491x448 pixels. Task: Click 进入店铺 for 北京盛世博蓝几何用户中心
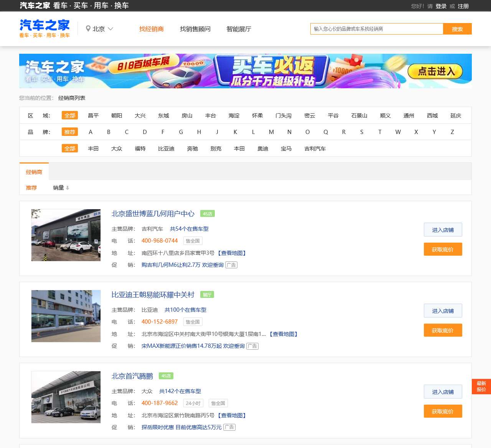443,230
